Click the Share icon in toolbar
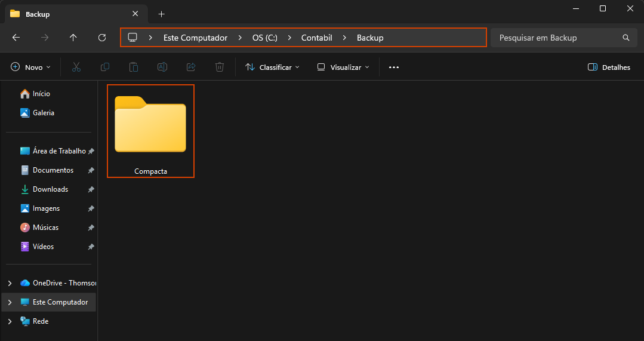 [x=191, y=67]
